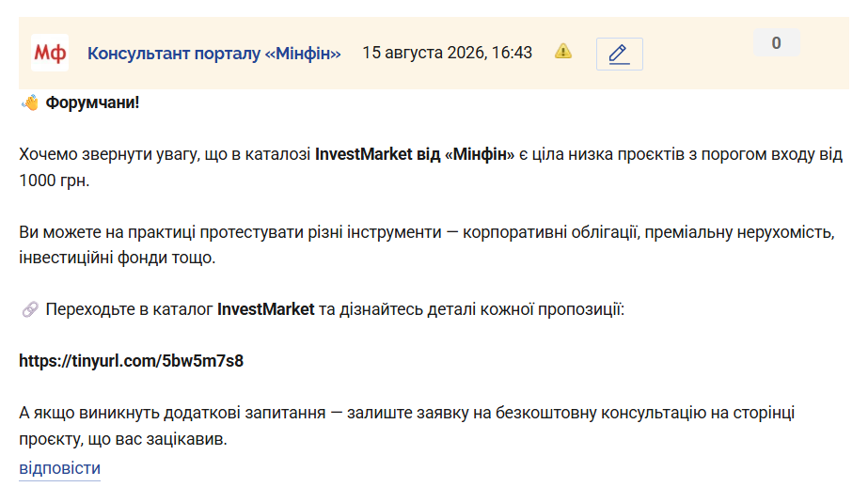
Task: Click the paragraph starting with Ви можете на практиці
Action: click(427, 244)
